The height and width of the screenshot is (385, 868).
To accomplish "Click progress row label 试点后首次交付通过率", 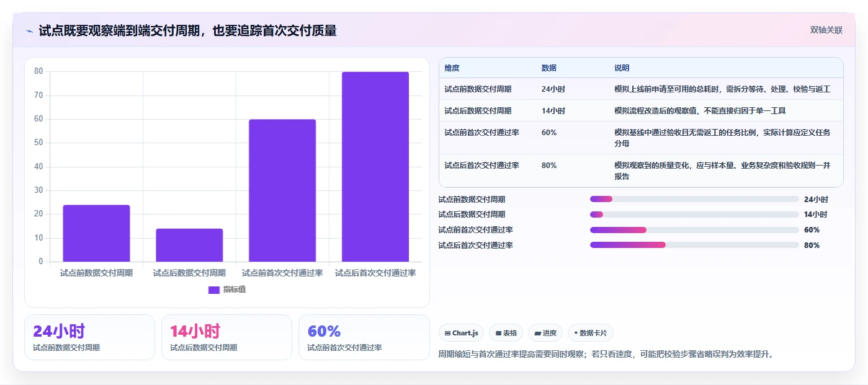I will (x=476, y=246).
